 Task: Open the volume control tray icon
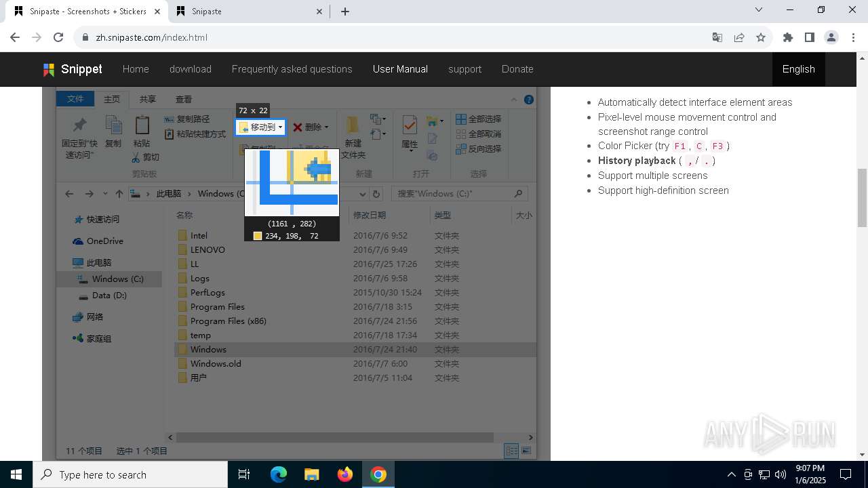(x=781, y=474)
